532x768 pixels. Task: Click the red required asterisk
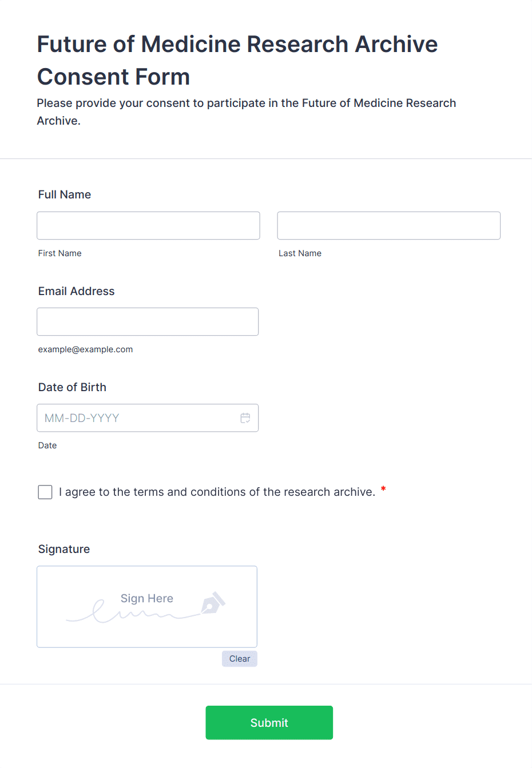point(383,489)
